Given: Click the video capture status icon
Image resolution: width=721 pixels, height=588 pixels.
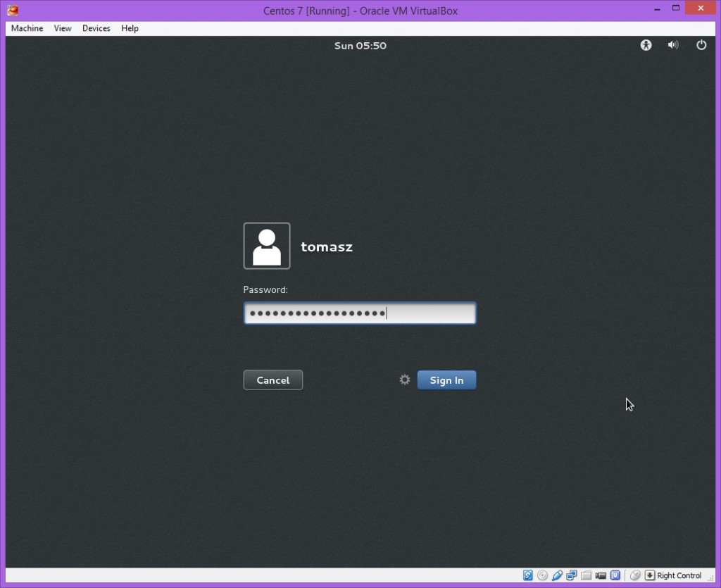Looking at the screenshot, I should (x=601, y=575).
